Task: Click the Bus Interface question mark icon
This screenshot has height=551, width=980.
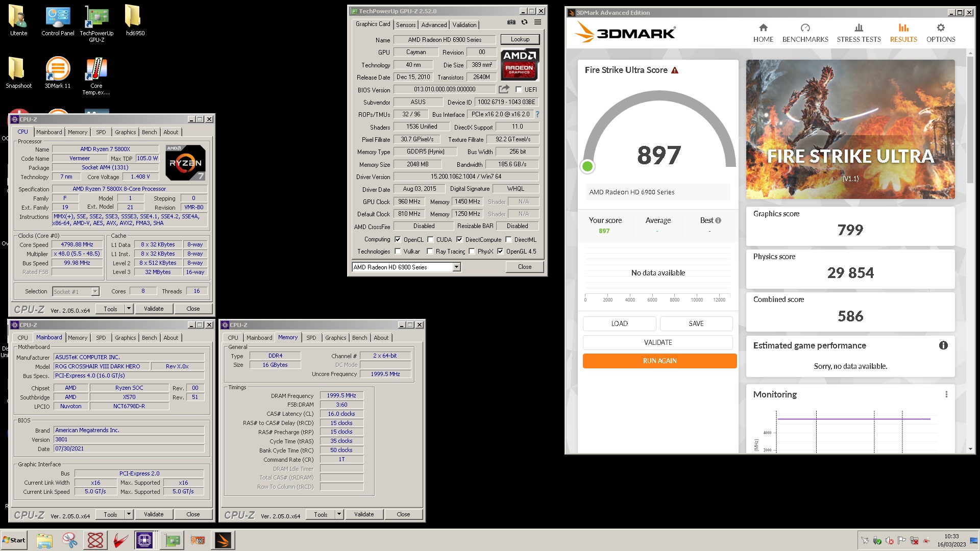Action: point(537,114)
